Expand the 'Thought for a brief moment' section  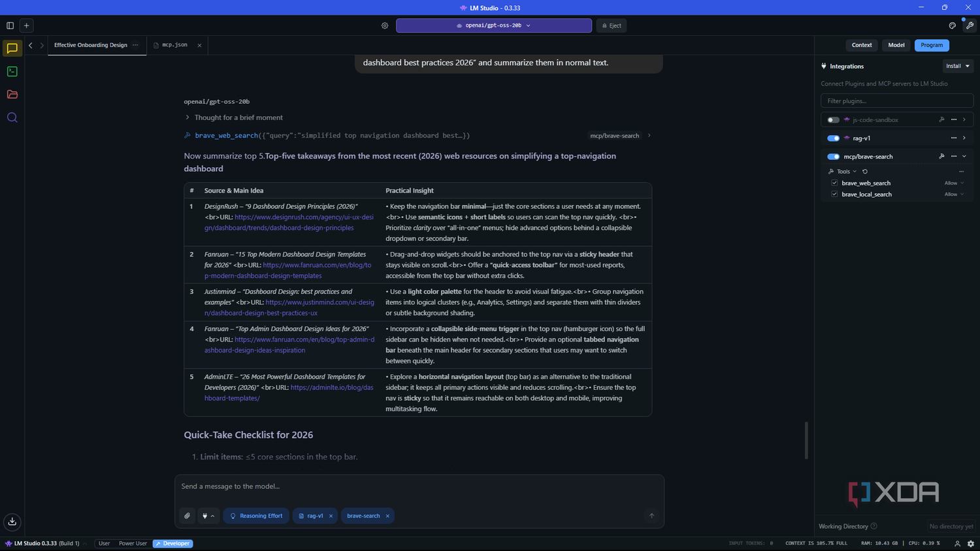tap(234, 118)
